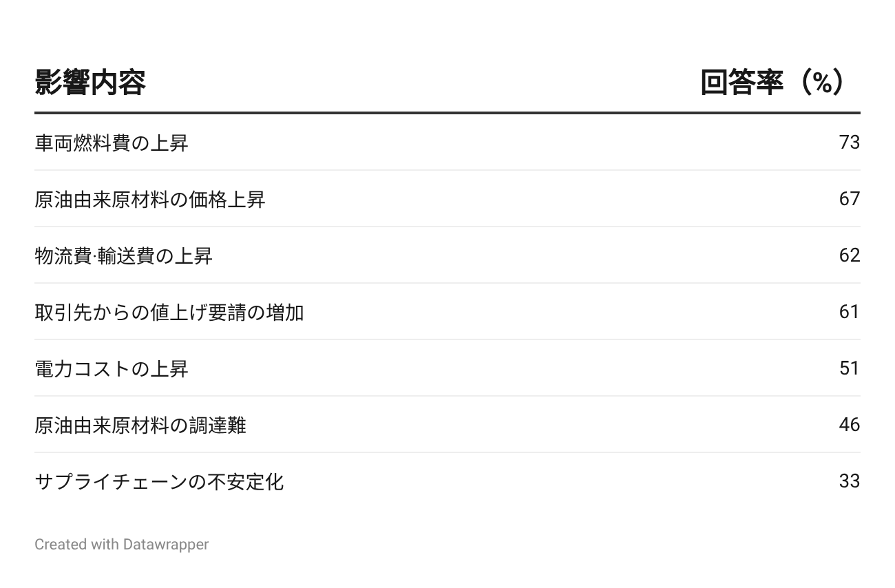
Task: Click the value 67 in the table
Action: pyautogui.click(x=849, y=199)
